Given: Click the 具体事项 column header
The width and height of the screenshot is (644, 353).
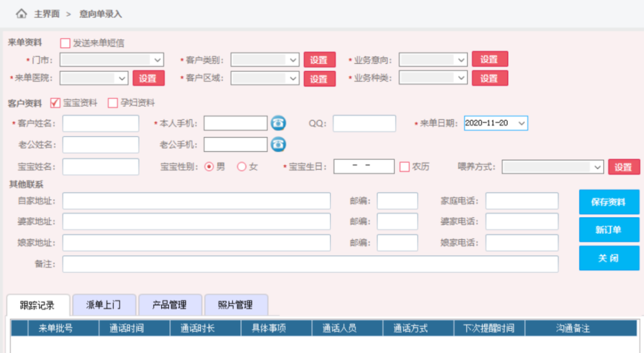Looking at the screenshot, I should (276, 329).
